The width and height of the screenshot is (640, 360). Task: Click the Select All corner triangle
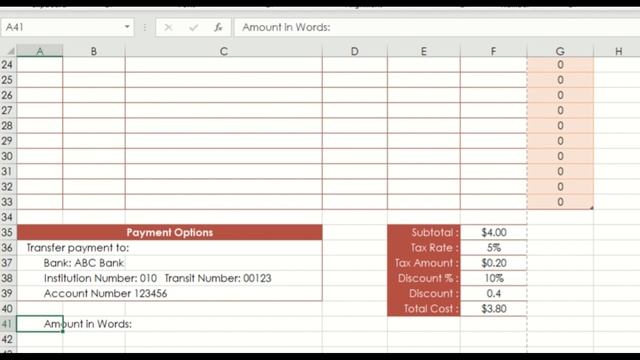pyautogui.click(x=10, y=51)
